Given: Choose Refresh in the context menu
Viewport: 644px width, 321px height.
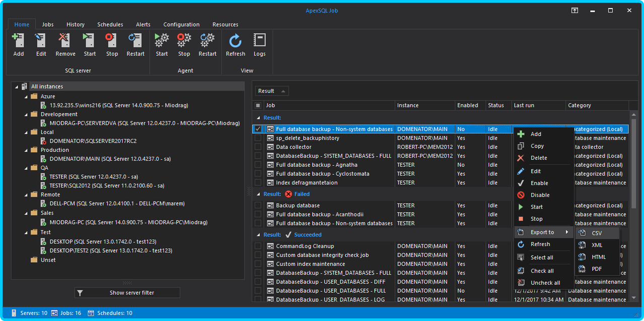Looking at the screenshot, I should click(544, 244).
